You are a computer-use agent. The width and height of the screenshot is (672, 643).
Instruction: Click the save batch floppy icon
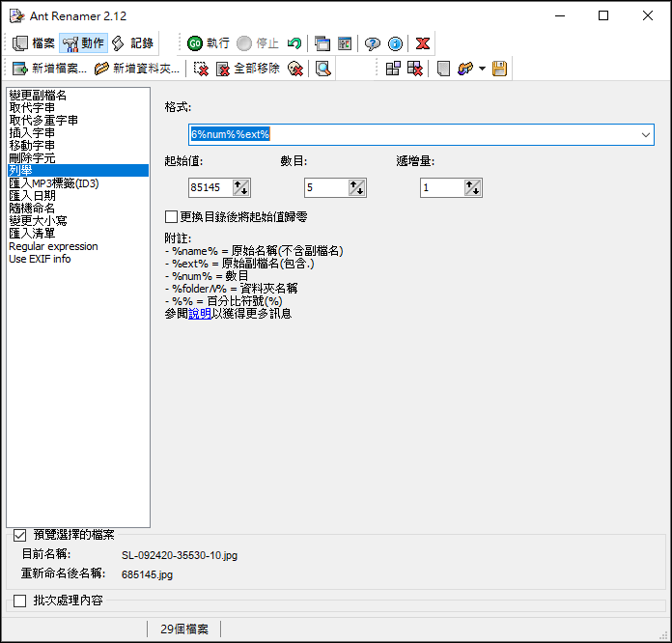point(499,69)
